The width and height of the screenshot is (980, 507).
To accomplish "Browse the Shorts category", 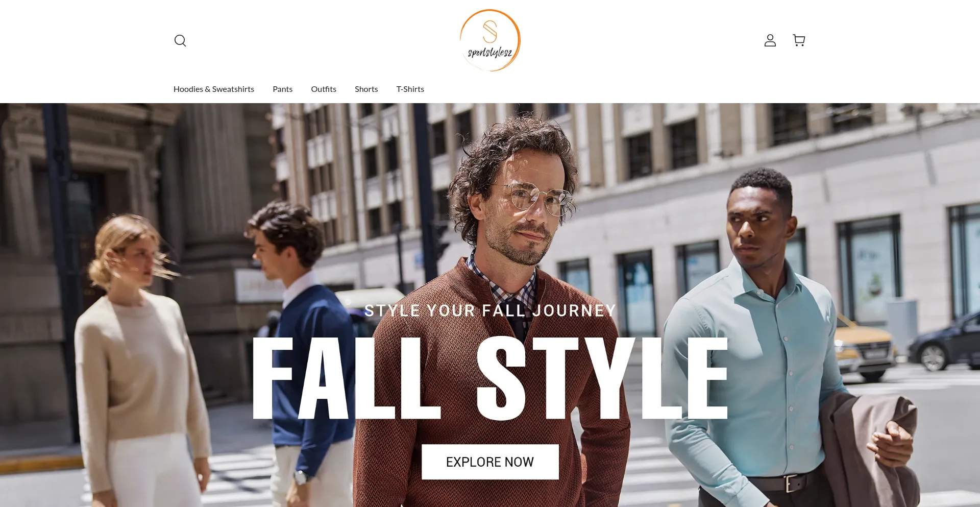I will [366, 89].
